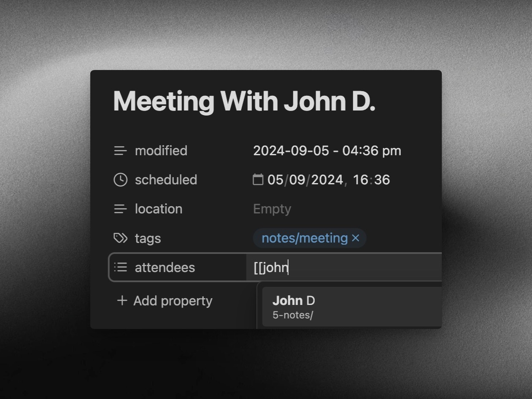Click the text icon beside the modified property
Image resolution: width=532 pixels, height=399 pixels.
(x=120, y=151)
